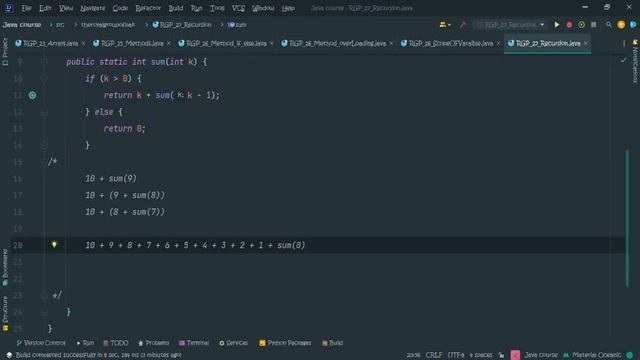Click the Run (play) icon in the toolbar
Screen dimensions: 640x360
click(x=556, y=25)
